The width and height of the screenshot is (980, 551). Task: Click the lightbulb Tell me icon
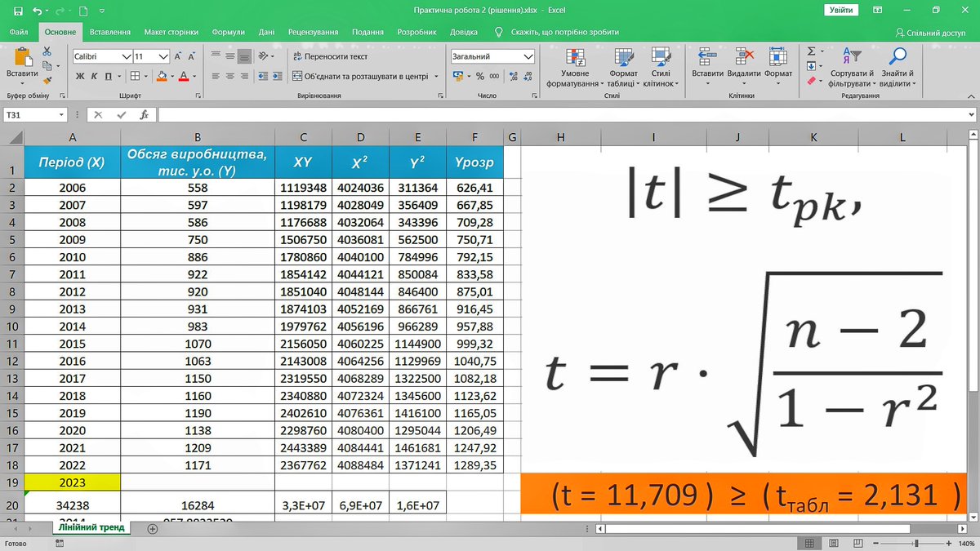pyautogui.click(x=499, y=32)
